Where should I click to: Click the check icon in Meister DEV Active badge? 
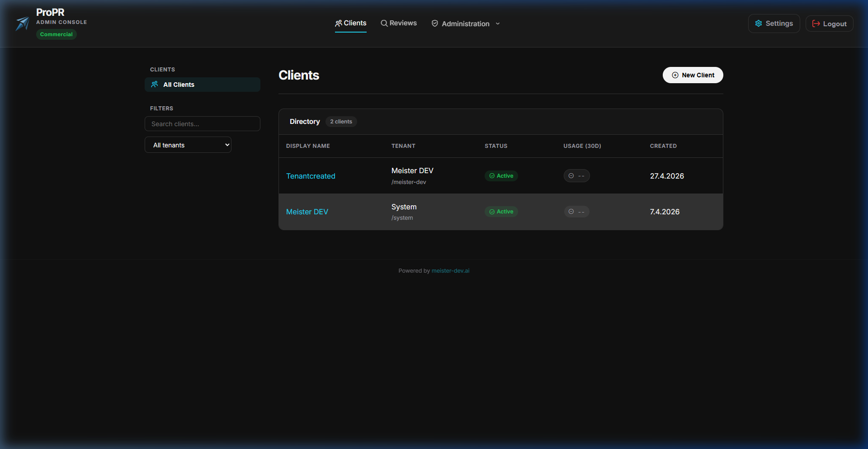pos(492,212)
